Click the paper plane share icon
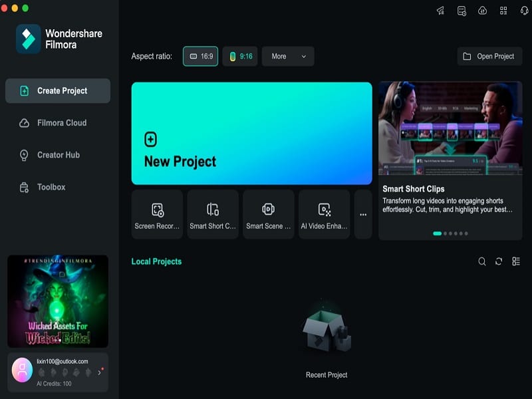The height and width of the screenshot is (399, 532). pos(440,11)
